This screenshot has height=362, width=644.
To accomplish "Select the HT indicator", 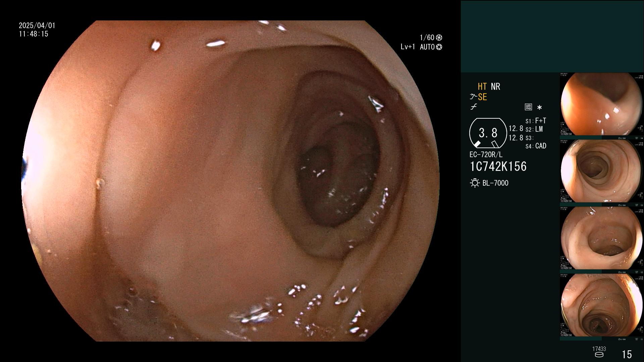I will tap(482, 86).
